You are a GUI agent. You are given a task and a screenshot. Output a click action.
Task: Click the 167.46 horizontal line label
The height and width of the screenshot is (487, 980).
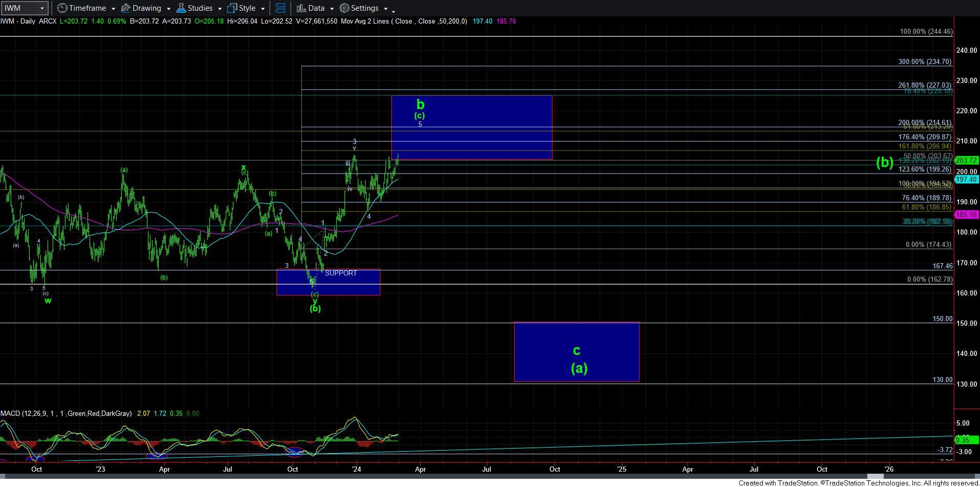(x=942, y=266)
